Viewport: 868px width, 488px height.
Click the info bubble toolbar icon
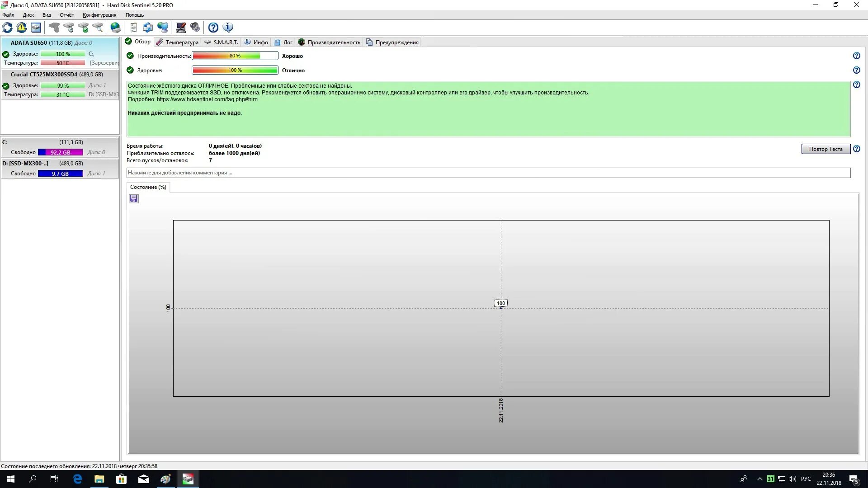(228, 28)
